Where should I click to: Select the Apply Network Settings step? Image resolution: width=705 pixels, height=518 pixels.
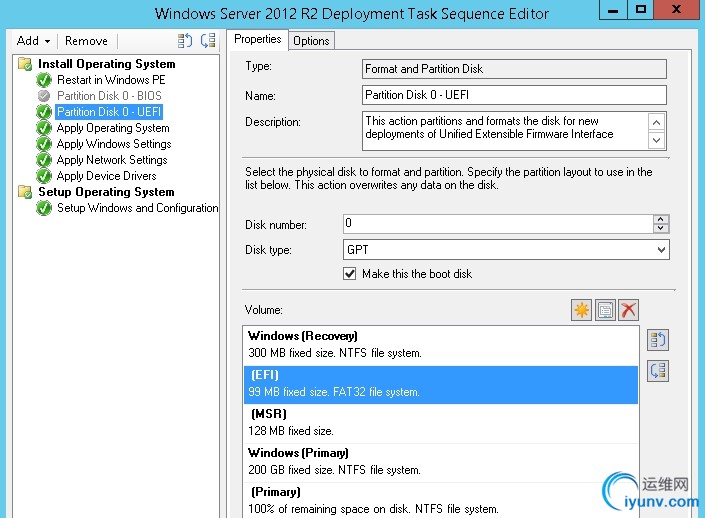coord(112,160)
